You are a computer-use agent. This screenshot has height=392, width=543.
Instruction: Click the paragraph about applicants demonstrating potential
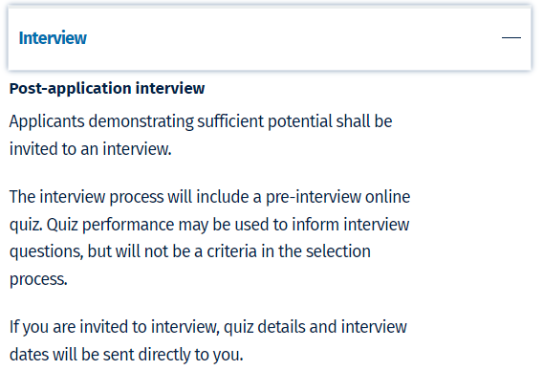coord(201,135)
